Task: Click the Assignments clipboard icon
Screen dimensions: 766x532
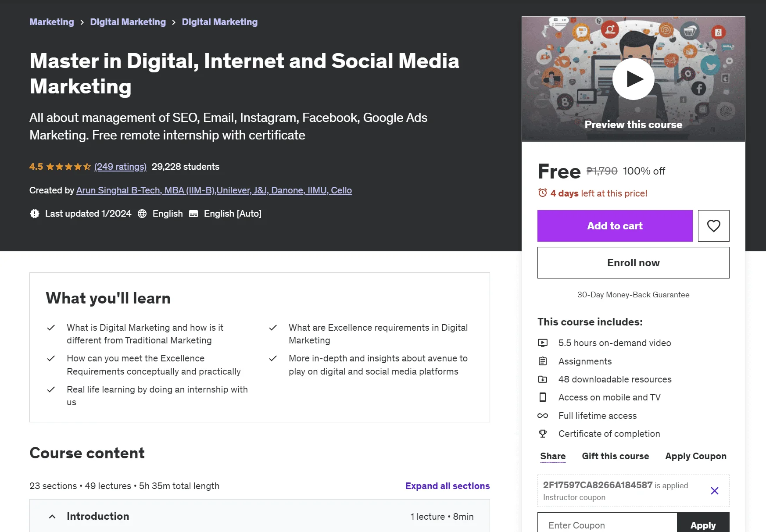Action: point(543,361)
